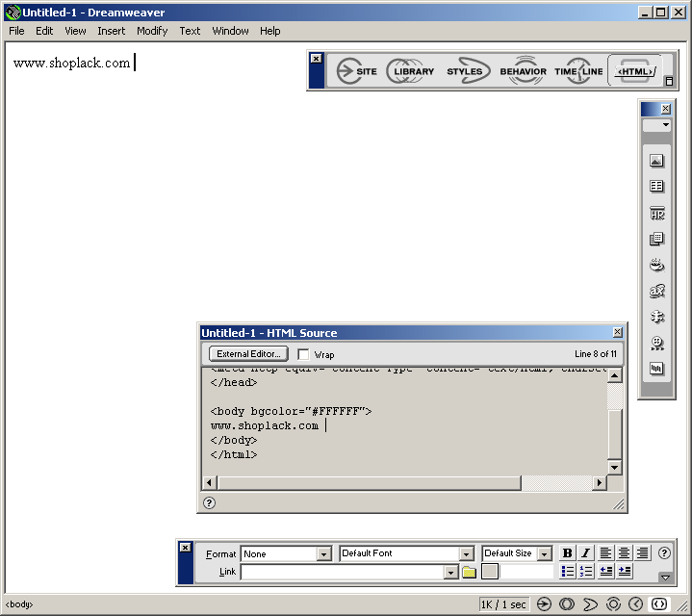Make an unordered bullet list
Screen dimensions: 692x616
click(568, 572)
